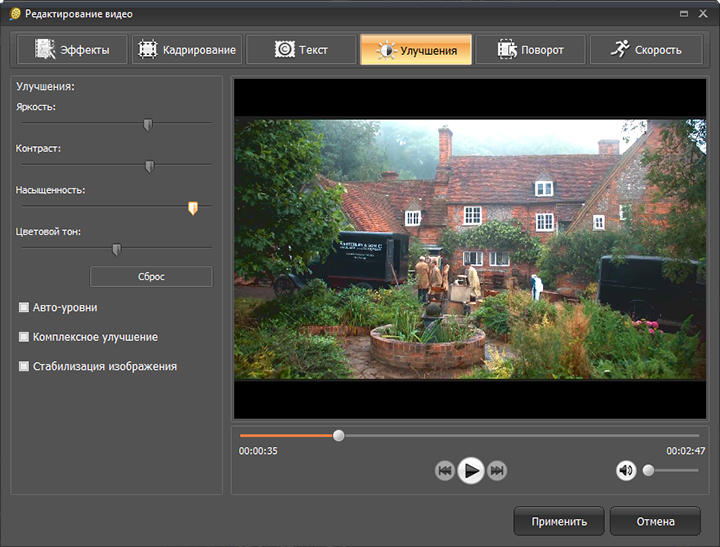
Task: Click the Насыщенность slider handle
Action: (193, 208)
